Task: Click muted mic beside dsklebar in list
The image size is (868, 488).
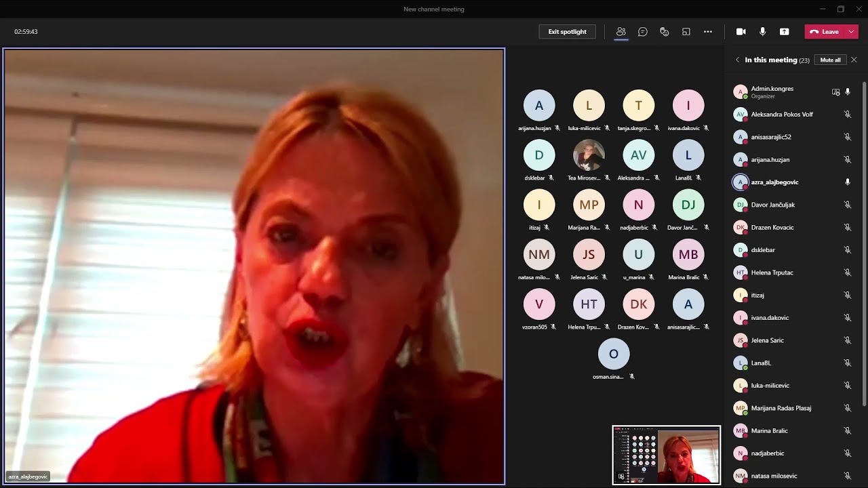Action: [x=848, y=250]
